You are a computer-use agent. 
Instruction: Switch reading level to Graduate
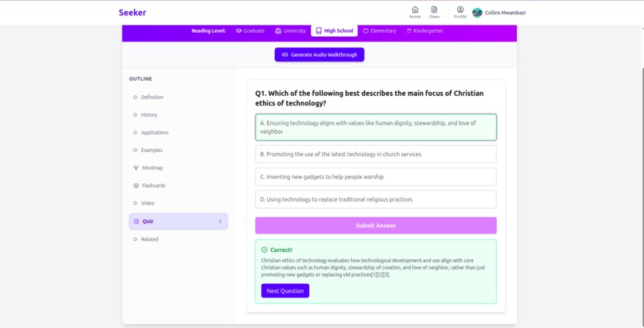[250, 31]
